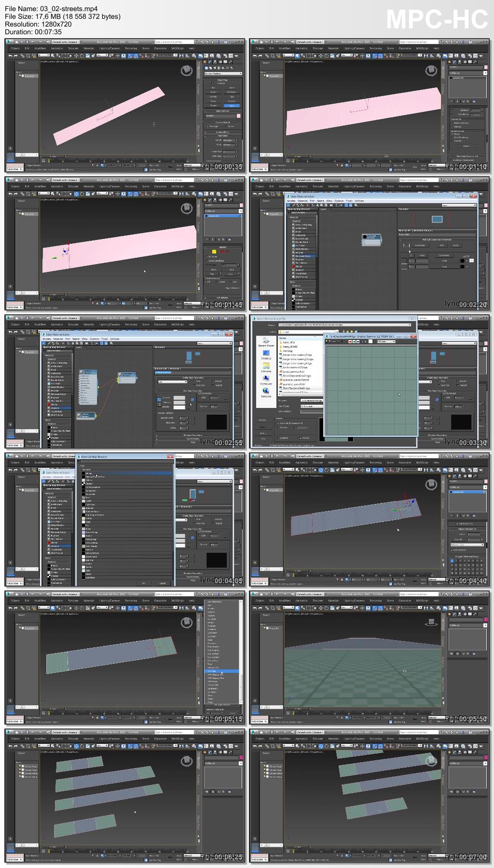Screen dimensions: 494x868
Task: Click the second sub-material black color swatch
Action: click(x=462, y=266)
